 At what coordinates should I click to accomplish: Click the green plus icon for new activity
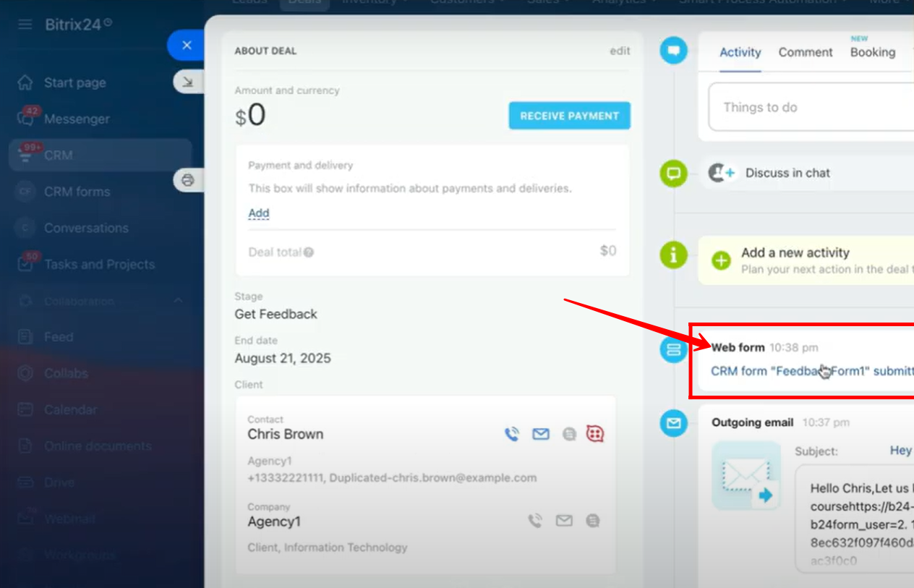(x=721, y=260)
